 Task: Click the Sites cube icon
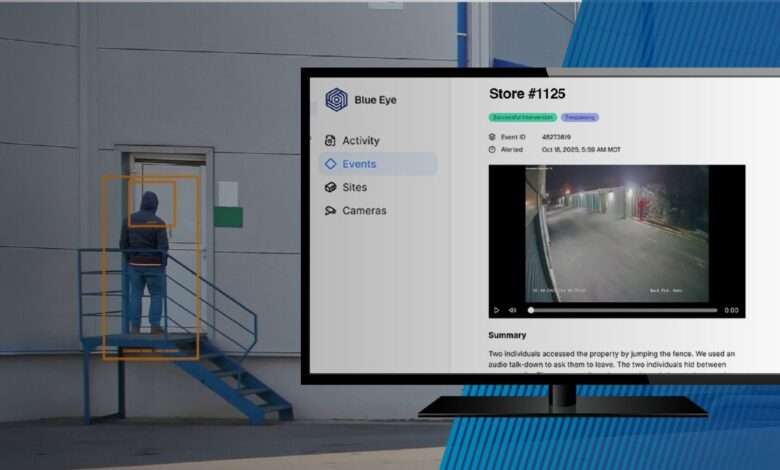[331, 187]
